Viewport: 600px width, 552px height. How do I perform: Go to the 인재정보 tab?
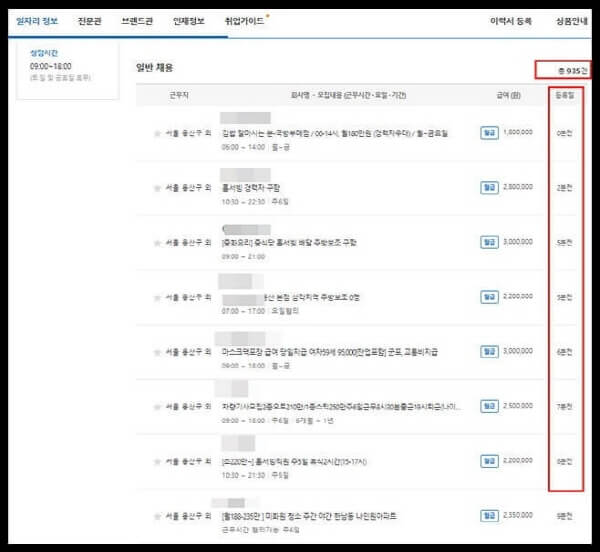pos(189,21)
